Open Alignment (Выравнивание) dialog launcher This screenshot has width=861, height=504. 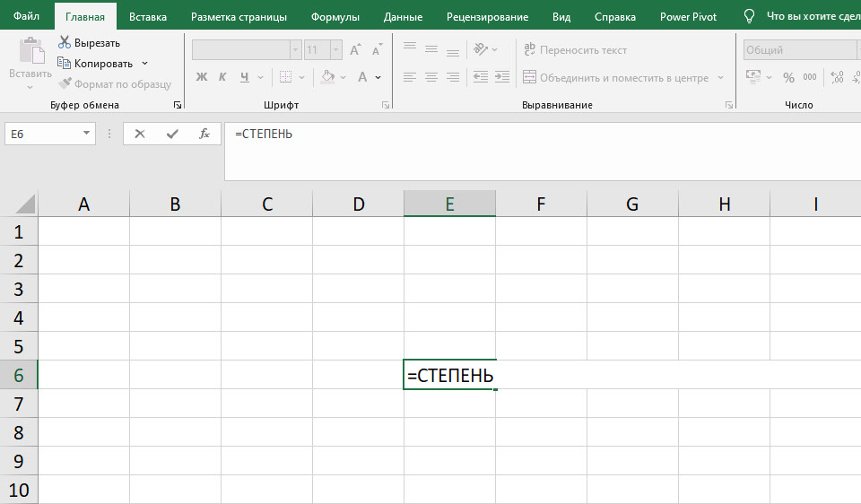tap(729, 105)
